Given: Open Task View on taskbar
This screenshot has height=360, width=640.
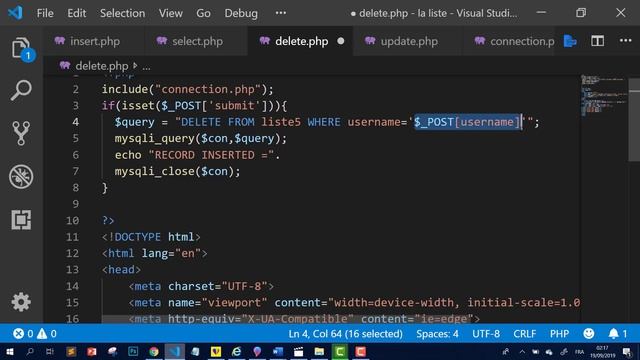Looking at the screenshot, I should (50, 351).
